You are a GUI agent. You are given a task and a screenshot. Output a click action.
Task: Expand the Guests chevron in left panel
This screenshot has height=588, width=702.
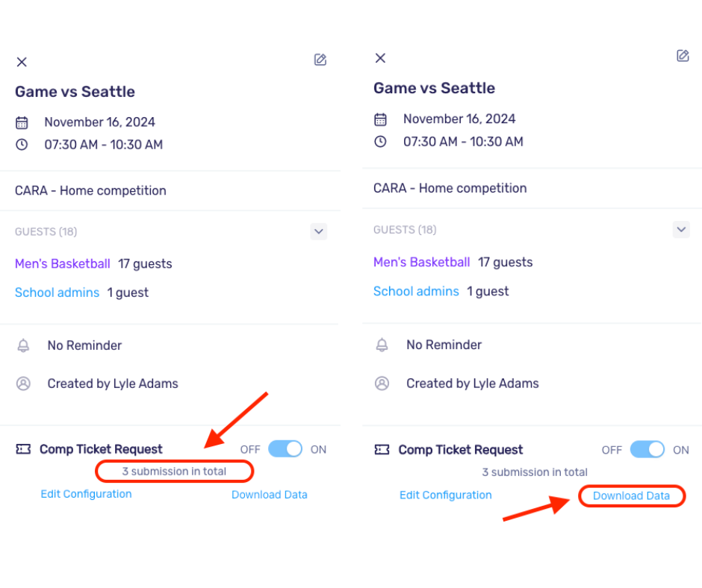pos(319,231)
